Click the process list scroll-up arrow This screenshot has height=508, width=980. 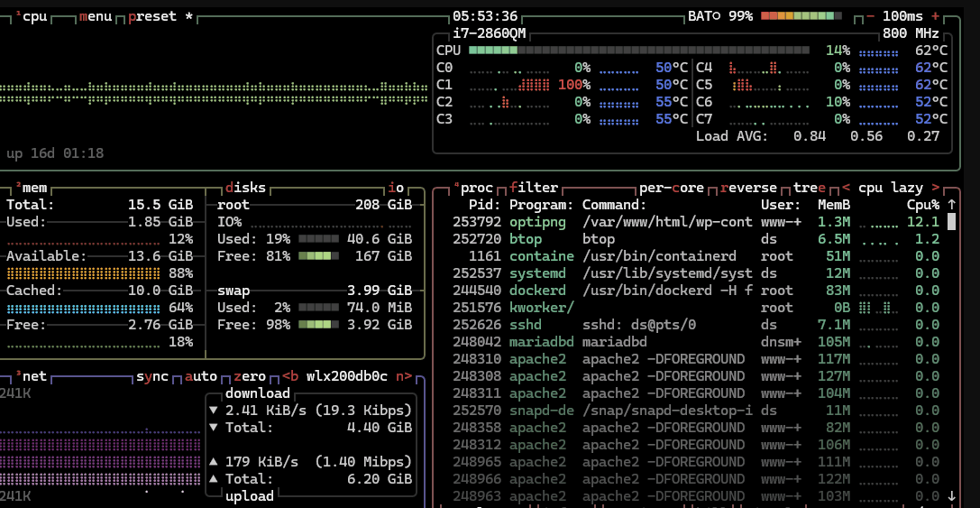[952, 205]
